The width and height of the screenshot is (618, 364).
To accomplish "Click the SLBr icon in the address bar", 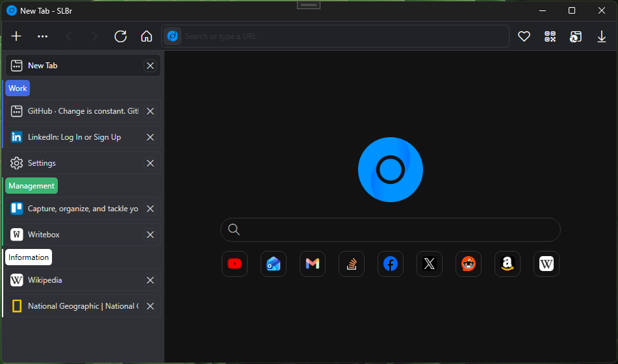I will point(173,36).
